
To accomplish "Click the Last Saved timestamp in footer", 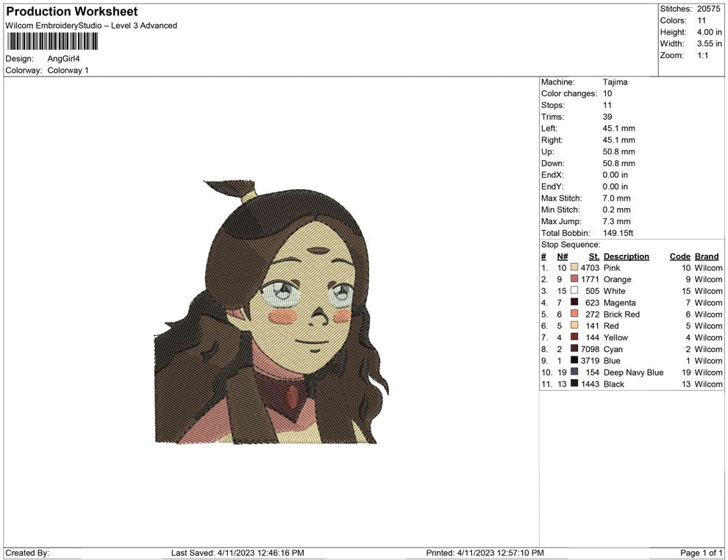I will pyautogui.click(x=238, y=553).
